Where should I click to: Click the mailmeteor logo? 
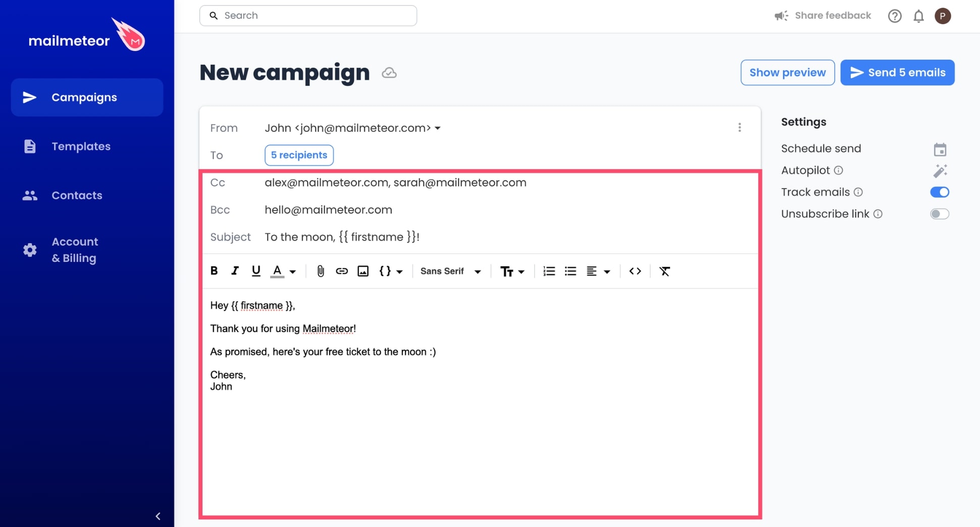point(87,35)
